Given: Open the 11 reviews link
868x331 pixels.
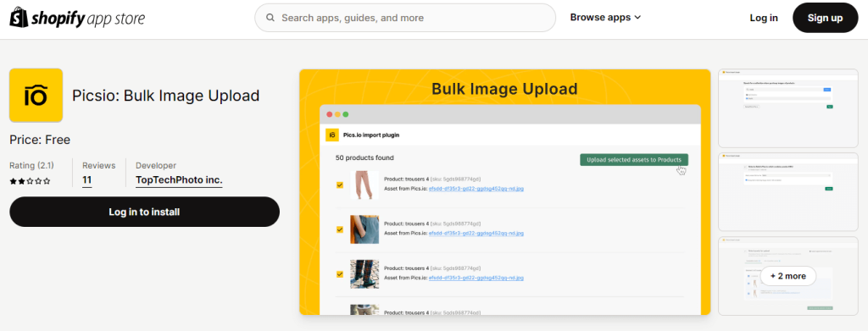Looking at the screenshot, I should (87, 180).
